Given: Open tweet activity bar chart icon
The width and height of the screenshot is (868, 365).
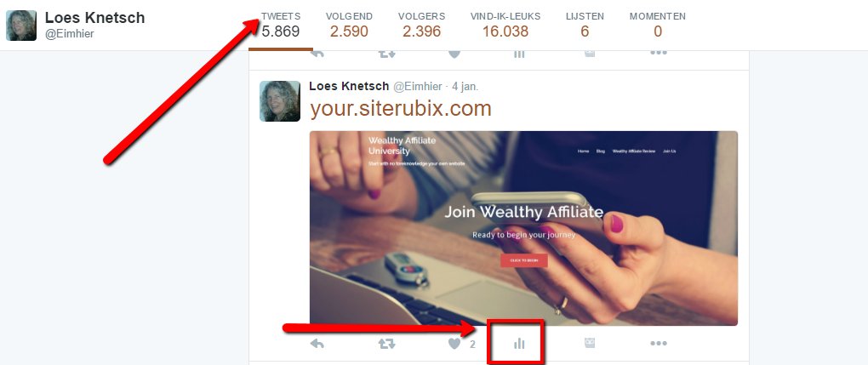Looking at the screenshot, I should click(x=519, y=344).
